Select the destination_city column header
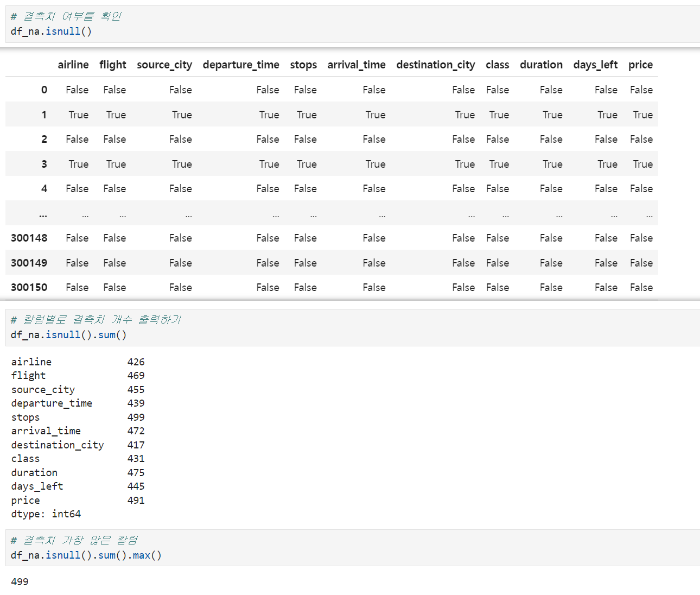700x595 pixels. click(x=436, y=65)
